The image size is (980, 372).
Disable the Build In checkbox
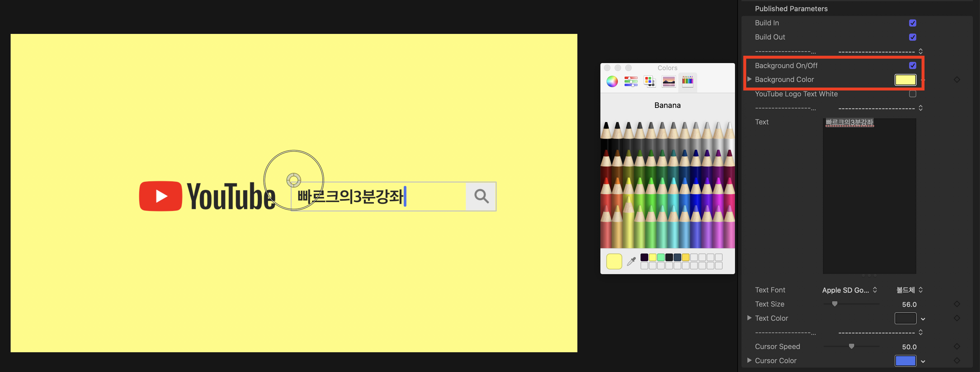[x=912, y=23]
